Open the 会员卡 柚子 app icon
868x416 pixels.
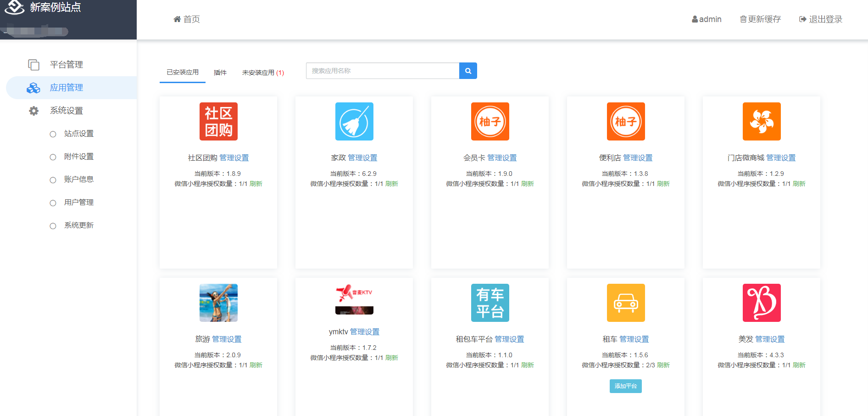pos(490,121)
